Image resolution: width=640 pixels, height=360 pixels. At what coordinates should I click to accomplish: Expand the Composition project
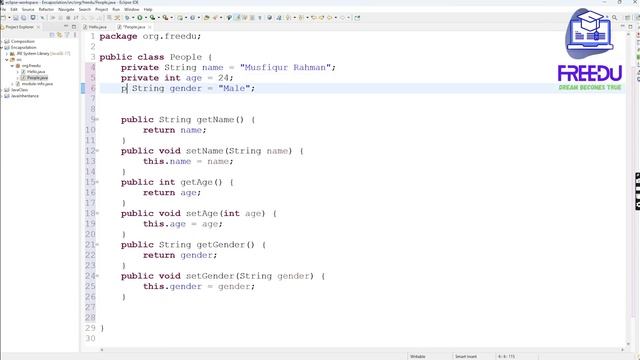2,42
